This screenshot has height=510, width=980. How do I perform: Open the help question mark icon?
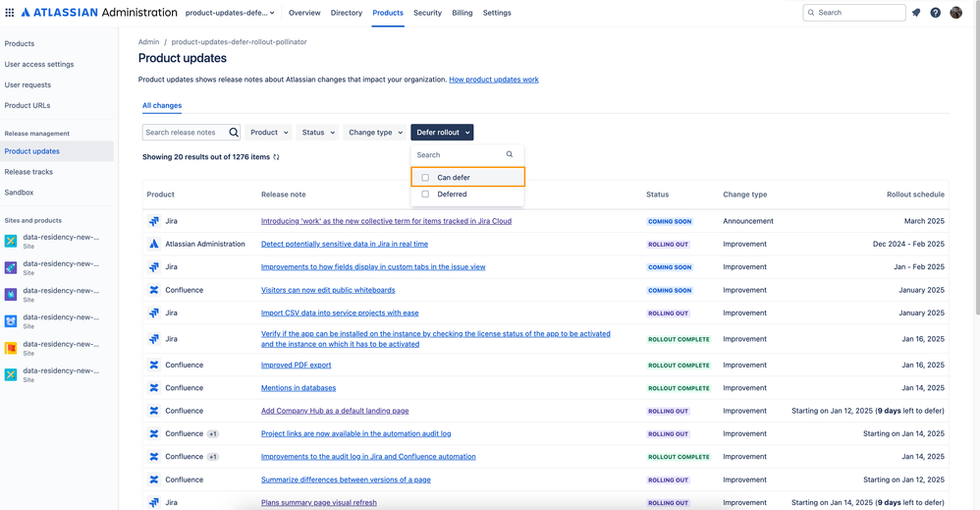[936, 13]
